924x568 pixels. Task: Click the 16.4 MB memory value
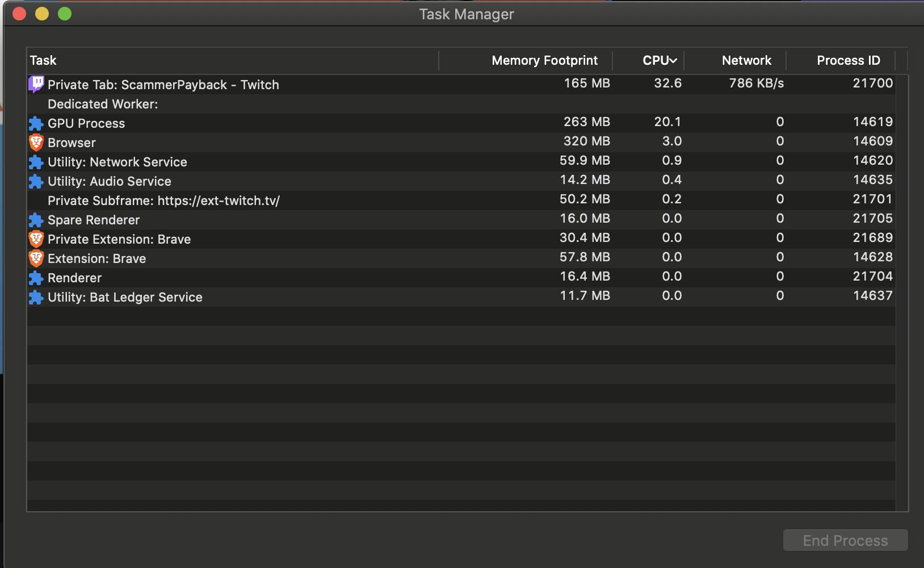585,276
